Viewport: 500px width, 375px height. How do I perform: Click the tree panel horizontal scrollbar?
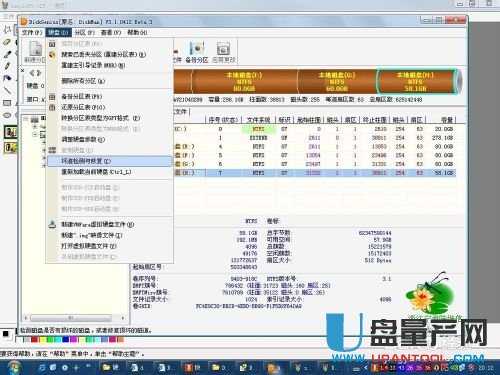[x=71, y=318]
